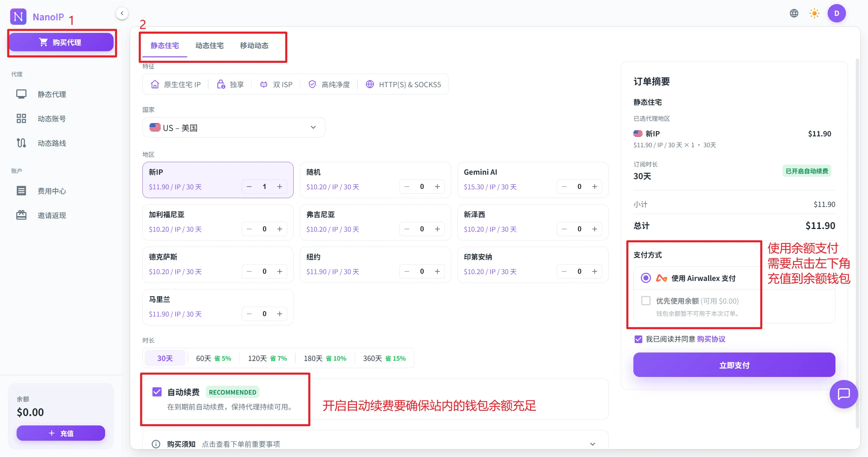Select the 360天 省 15% duration

pyautogui.click(x=384, y=358)
